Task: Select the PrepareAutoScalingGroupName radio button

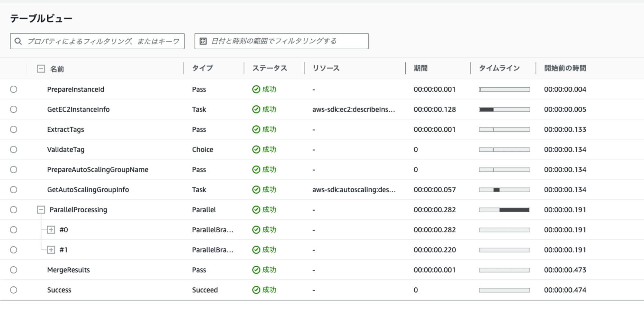Action: click(14, 169)
